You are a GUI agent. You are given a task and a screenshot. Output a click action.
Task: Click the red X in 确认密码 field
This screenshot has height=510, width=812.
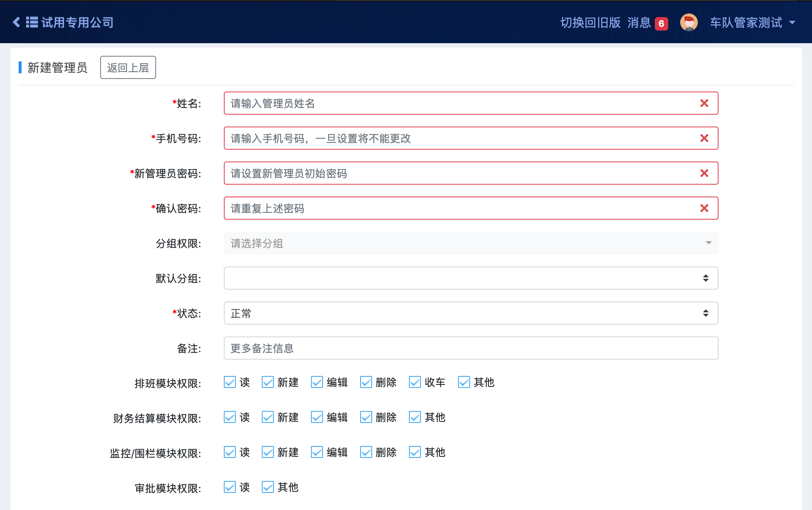point(704,208)
